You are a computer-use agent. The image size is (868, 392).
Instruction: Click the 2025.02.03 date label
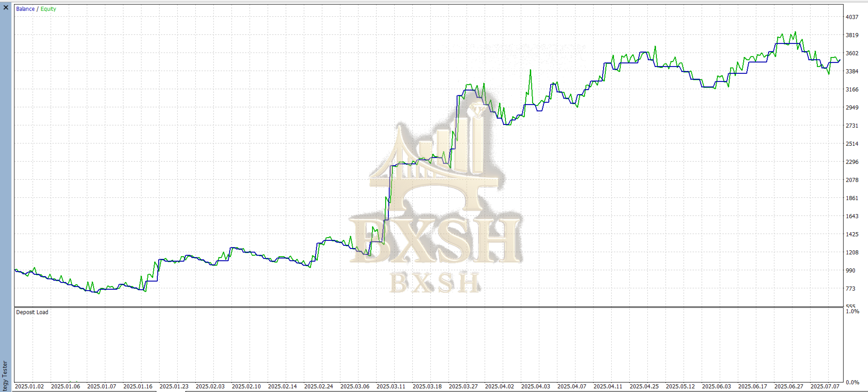click(x=210, y=387)
